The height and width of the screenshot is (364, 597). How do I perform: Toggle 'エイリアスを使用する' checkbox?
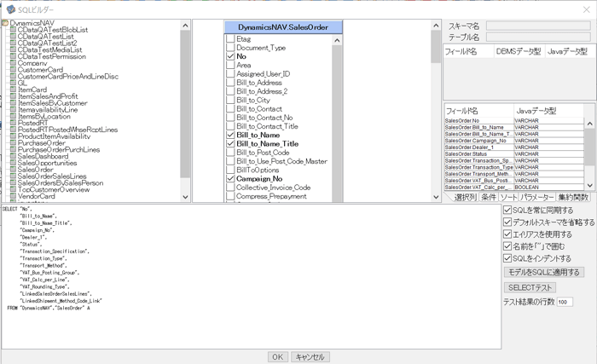[x=507, y=234]
